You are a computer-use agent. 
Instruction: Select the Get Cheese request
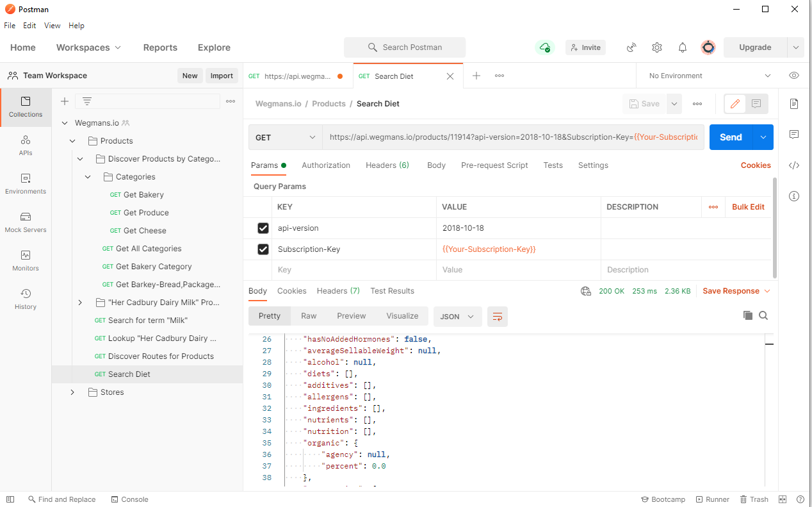[x=145, y=231]
